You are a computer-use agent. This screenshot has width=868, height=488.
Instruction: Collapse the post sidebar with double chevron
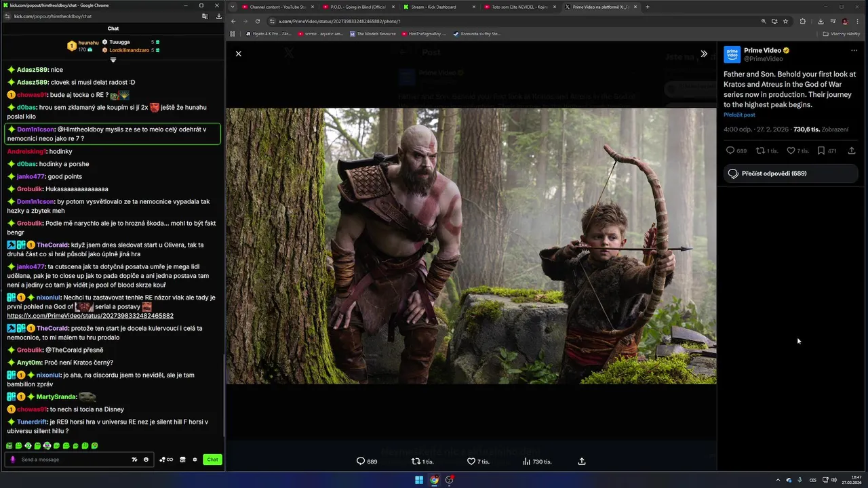pos(704,54)
